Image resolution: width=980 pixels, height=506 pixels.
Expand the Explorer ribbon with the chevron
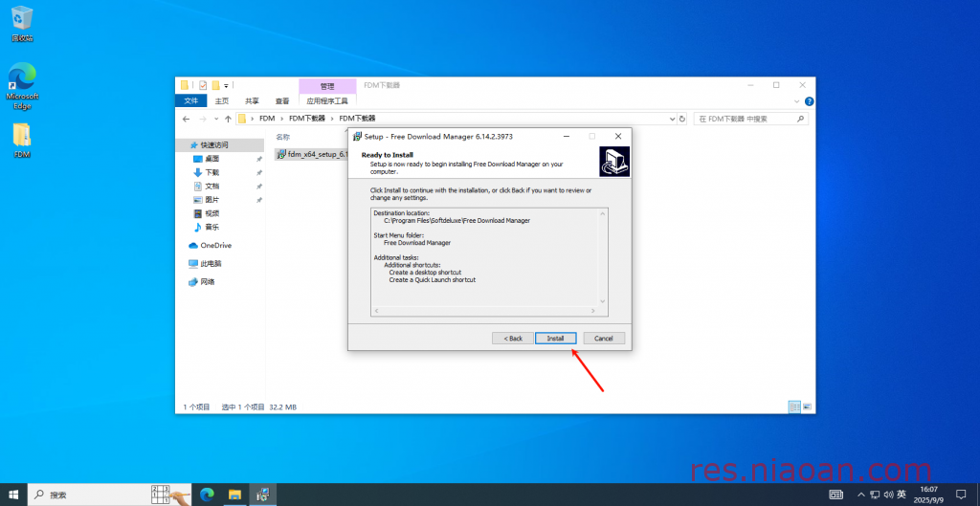[x=797, y=101]
